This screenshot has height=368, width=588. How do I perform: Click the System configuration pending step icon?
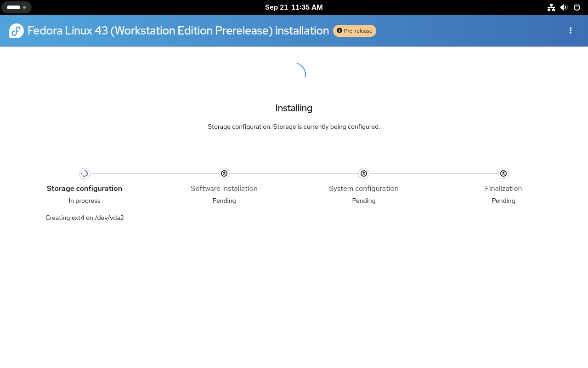pyautogui.click(x=364, y=173)
